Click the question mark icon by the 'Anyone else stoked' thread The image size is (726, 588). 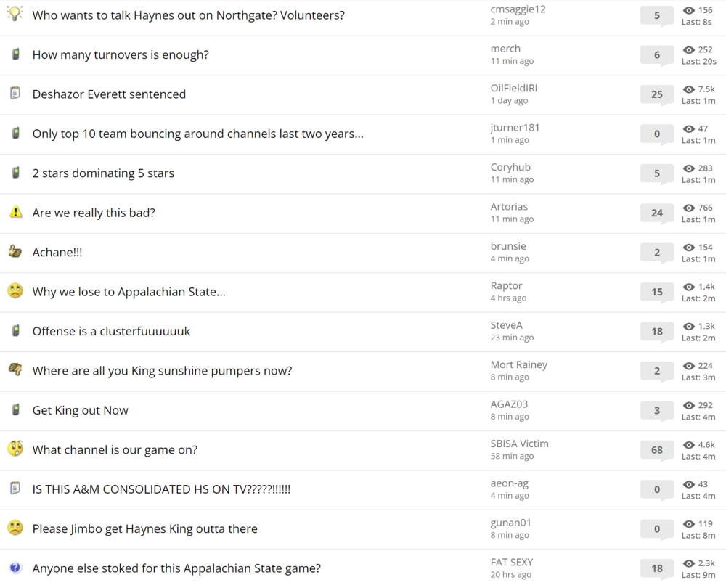coord(15,568)
